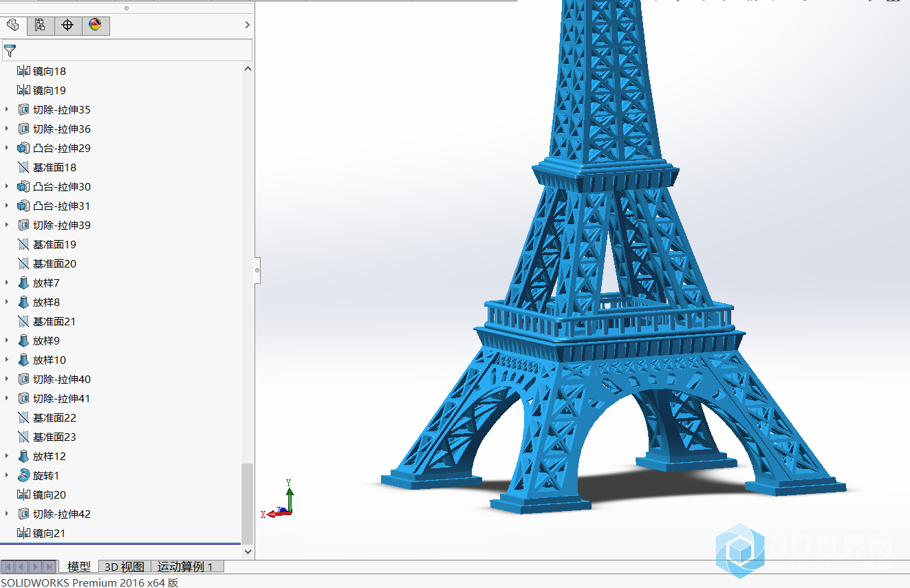Expand the 放样7 loft feature
This screenshot has width=910, height=588.
coord(7,283)
